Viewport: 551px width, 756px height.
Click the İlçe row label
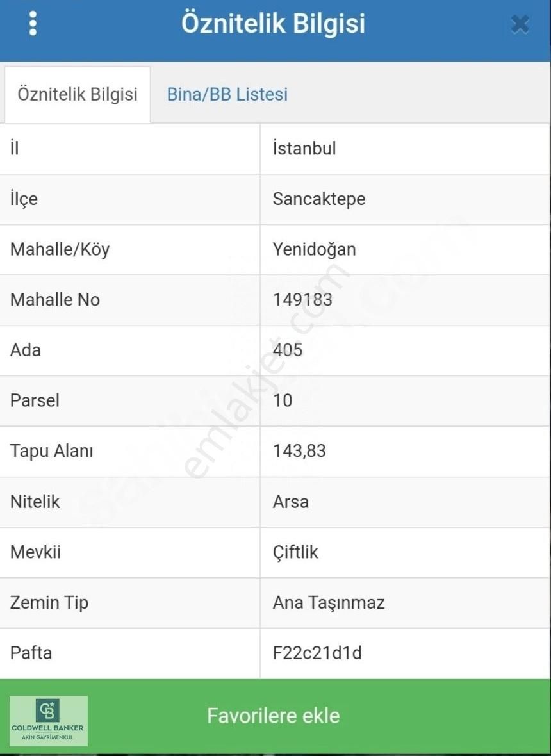tap(24, 199)
